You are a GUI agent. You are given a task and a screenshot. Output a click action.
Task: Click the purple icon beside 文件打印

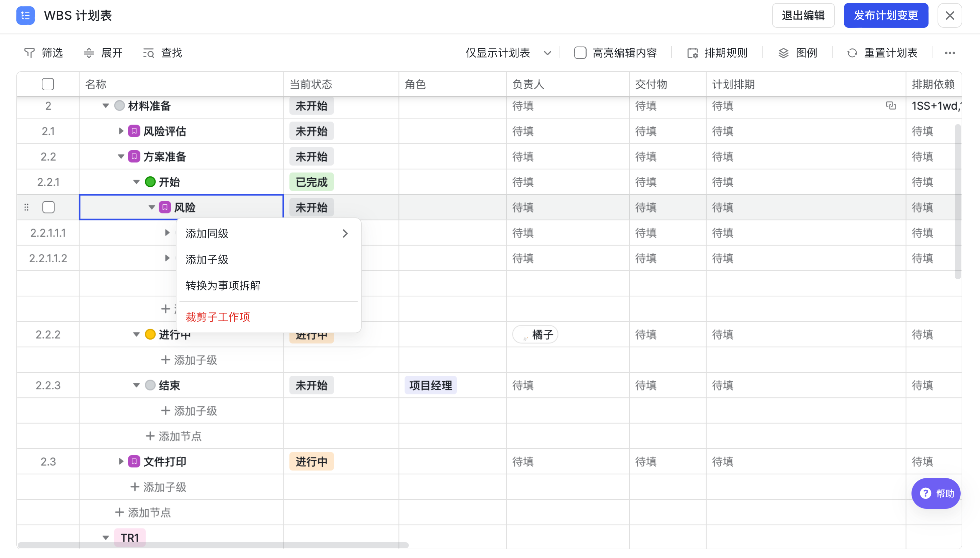pos(134,461)
